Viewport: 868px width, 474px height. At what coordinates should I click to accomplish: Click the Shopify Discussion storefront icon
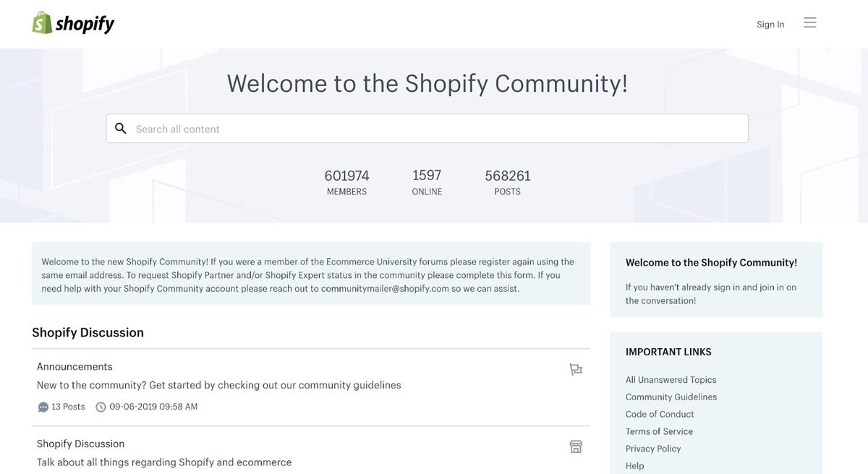point(575,447)
